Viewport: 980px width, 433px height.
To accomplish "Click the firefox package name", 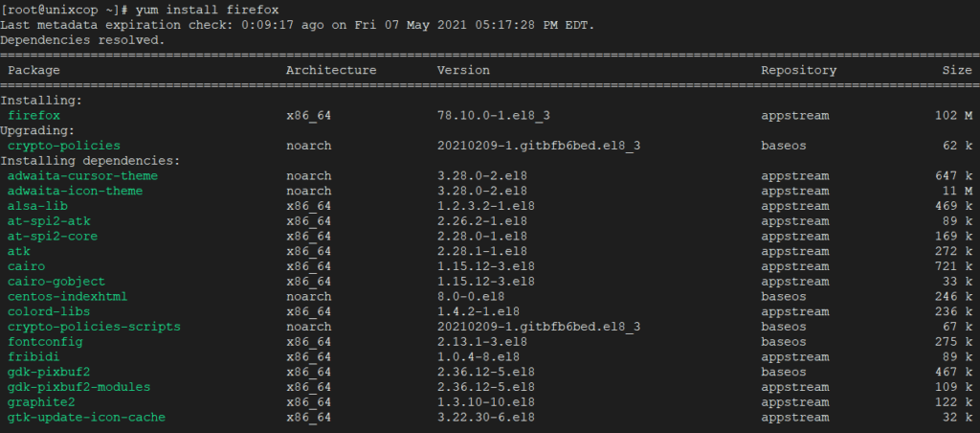I will click(x=33, y=116).
